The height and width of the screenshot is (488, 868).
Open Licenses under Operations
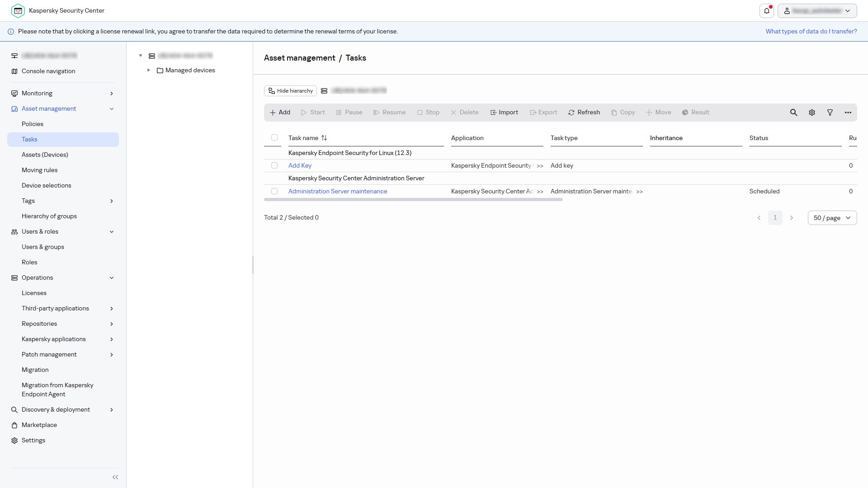click(34, 293)
